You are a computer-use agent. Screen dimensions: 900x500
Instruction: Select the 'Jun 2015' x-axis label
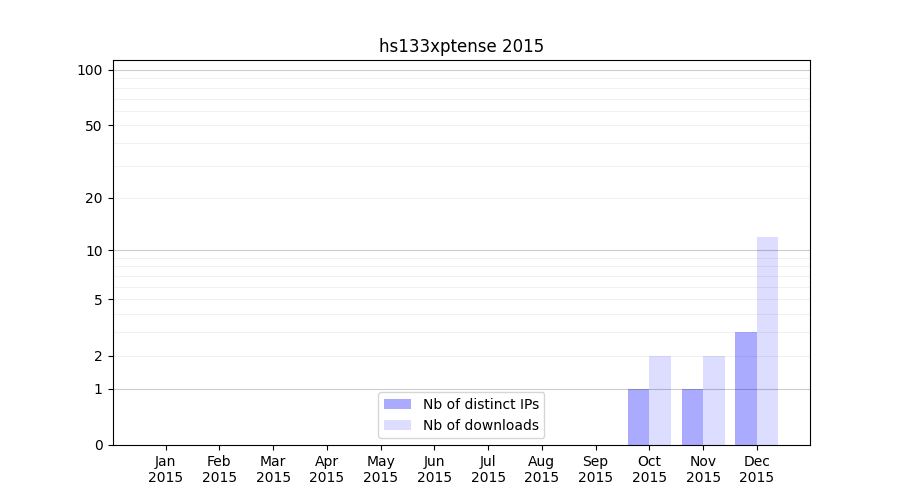(x=434, y=469)
